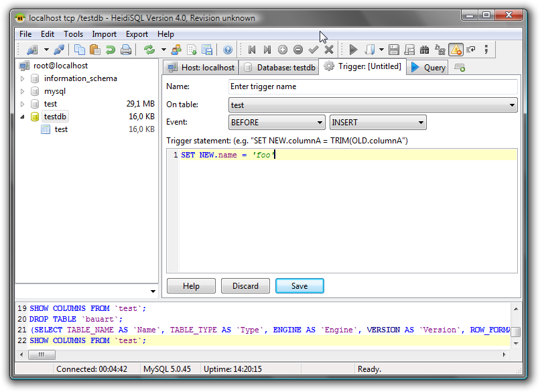This screenshot has height=392, width=540.
Task: Click the Find binoculars icon
Action: (424, 50)
